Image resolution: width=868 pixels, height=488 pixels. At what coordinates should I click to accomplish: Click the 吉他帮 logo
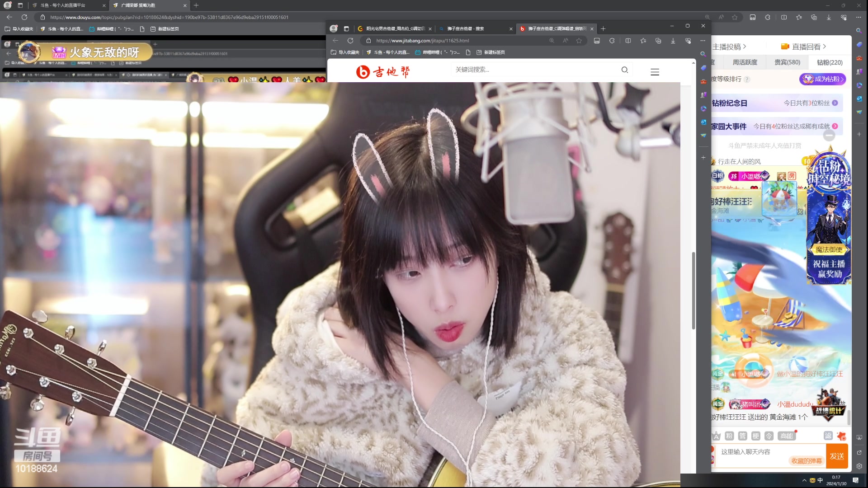pyautogui.click(x=383, y=71)
